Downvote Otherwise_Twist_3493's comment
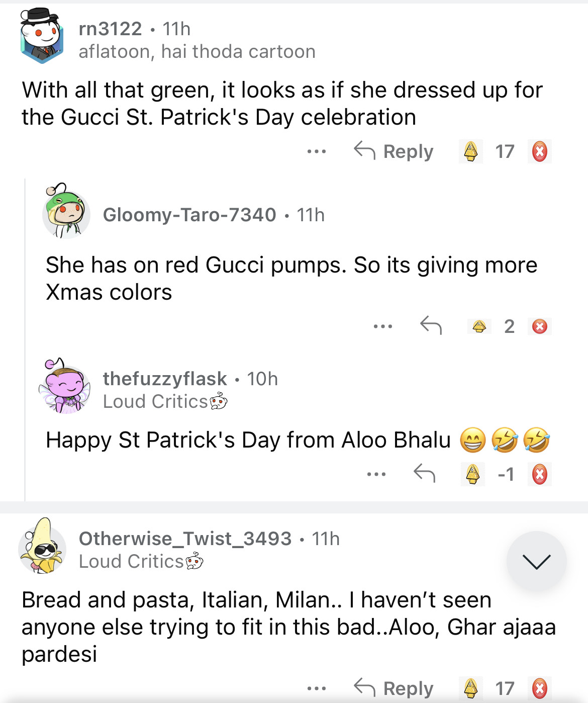 point(540,688)
